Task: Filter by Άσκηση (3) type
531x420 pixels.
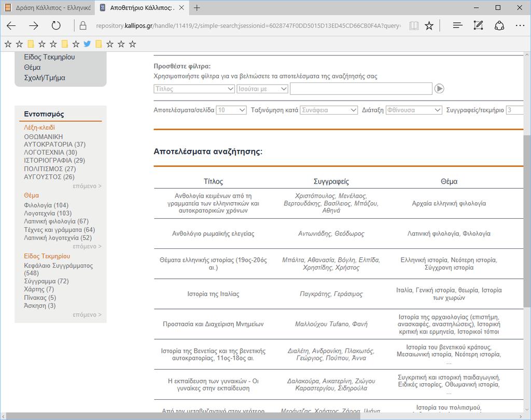Action: 39,306
